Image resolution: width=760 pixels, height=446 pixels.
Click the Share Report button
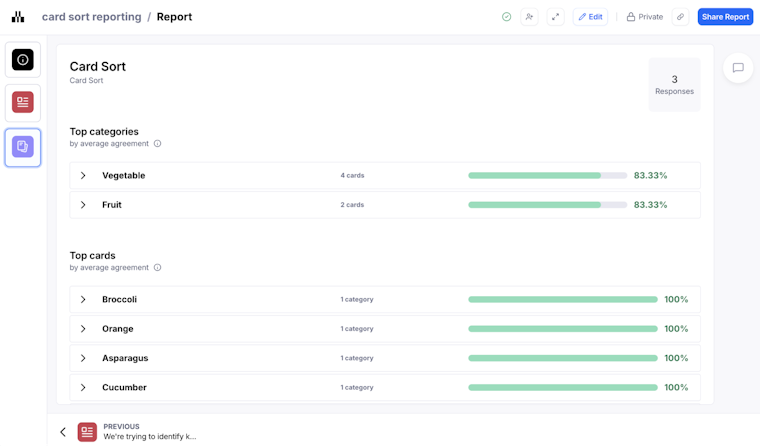point(725,17)
